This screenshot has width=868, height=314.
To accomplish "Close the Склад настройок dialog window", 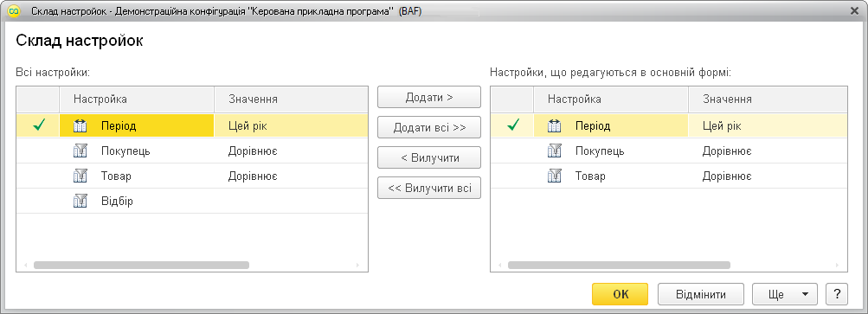I will pyautogui.click(x=855, y=11).
